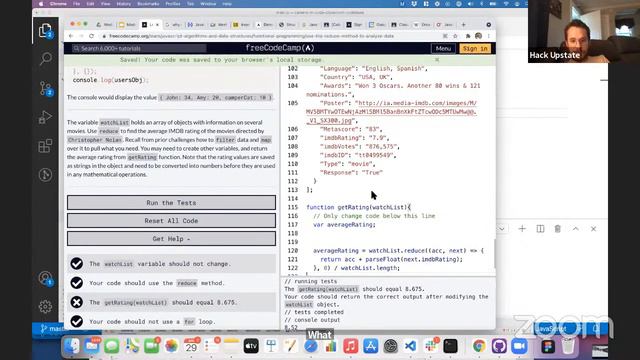Click the Chrome address bar
The width and height of the screenshot is (640, 360).
tap(269, 36)
